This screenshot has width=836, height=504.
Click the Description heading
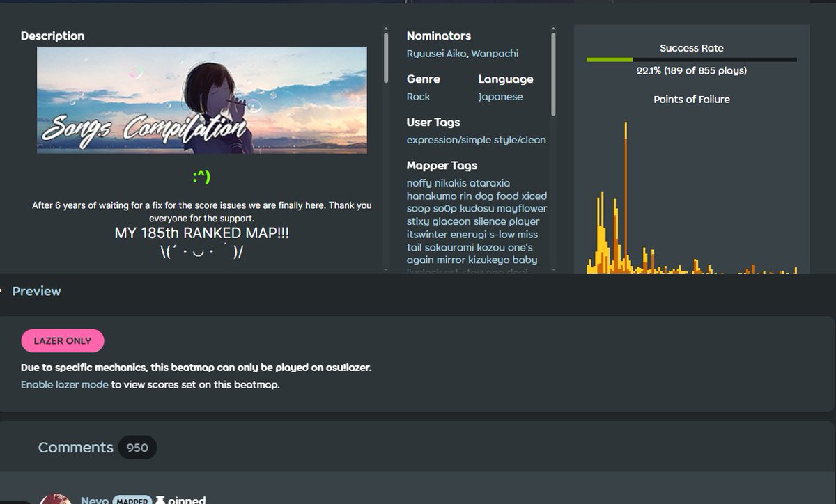(52, 36)
